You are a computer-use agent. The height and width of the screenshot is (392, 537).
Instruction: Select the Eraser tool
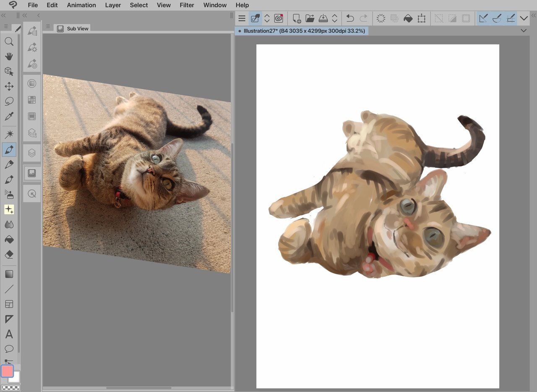9,254
